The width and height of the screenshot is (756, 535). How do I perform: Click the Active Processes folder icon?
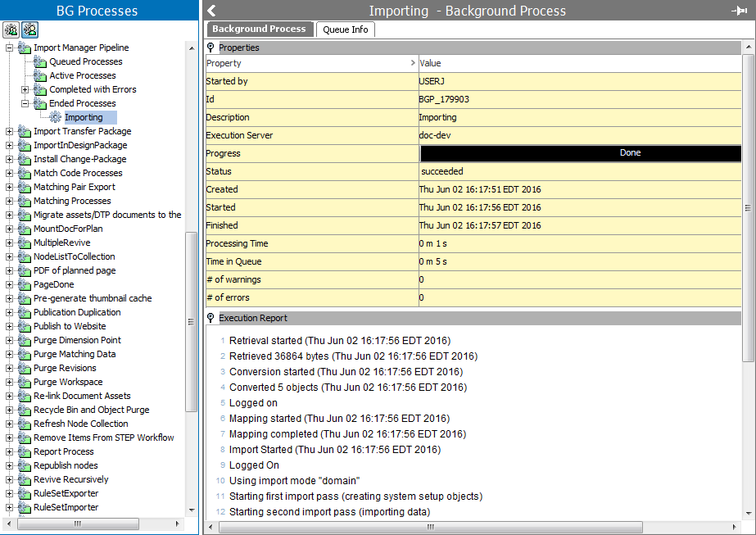click(x=40, y=75)
